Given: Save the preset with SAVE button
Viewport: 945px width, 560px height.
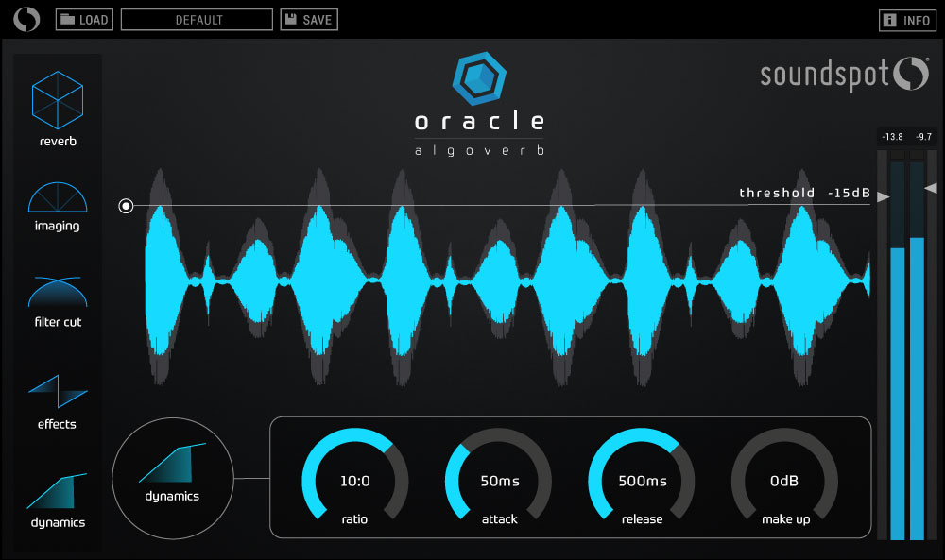Looking at the screenshot, I should click(x=309, y=20).
